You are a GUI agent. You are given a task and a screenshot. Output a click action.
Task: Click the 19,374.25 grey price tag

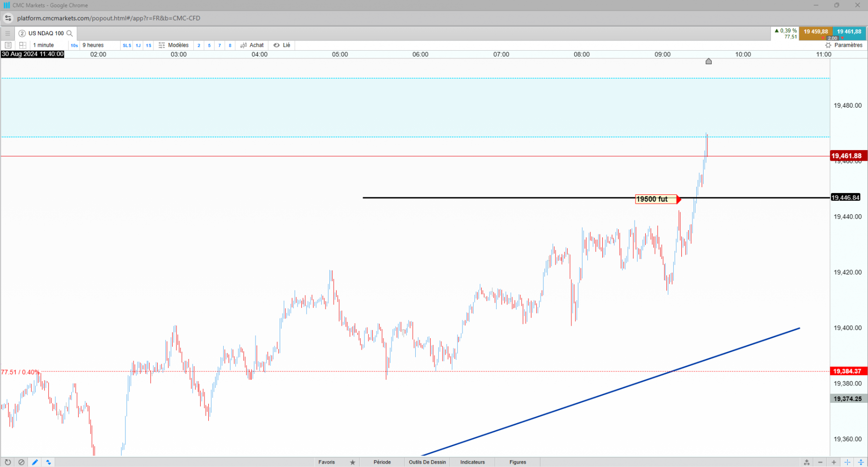[849, 399]
